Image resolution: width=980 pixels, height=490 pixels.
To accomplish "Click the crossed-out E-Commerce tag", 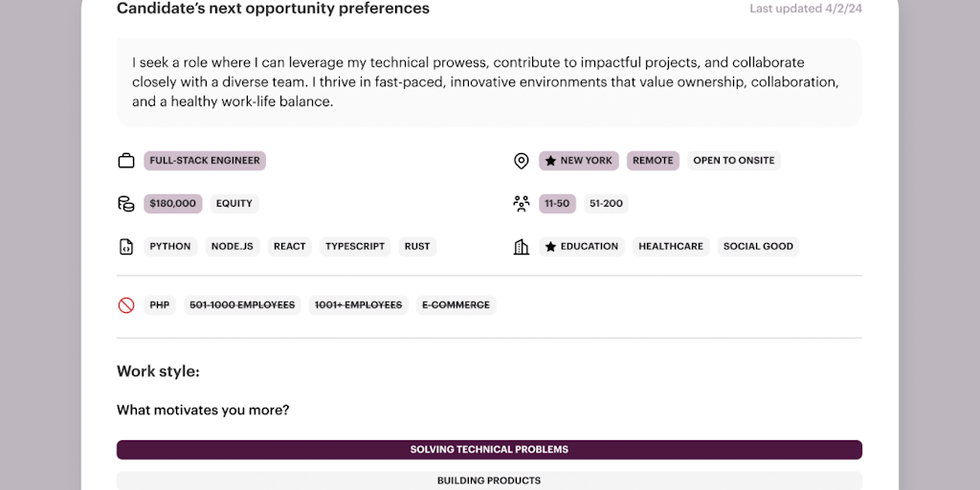I will coord(456,305).
